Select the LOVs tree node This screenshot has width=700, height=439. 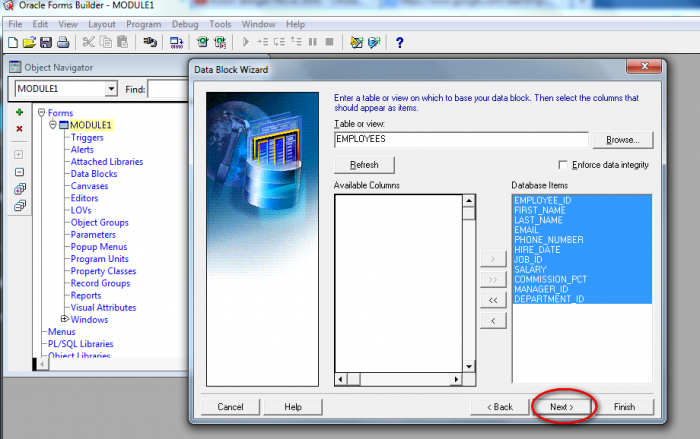81,210
